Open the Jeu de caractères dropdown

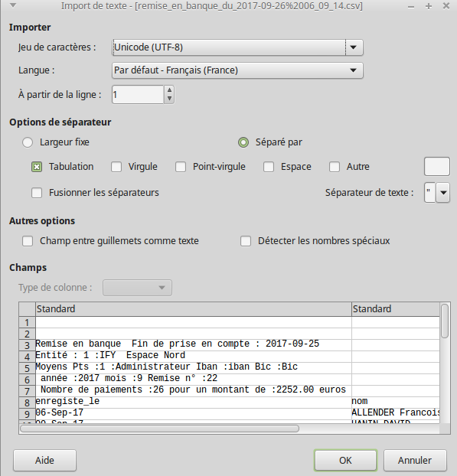[x=237, y=47]
